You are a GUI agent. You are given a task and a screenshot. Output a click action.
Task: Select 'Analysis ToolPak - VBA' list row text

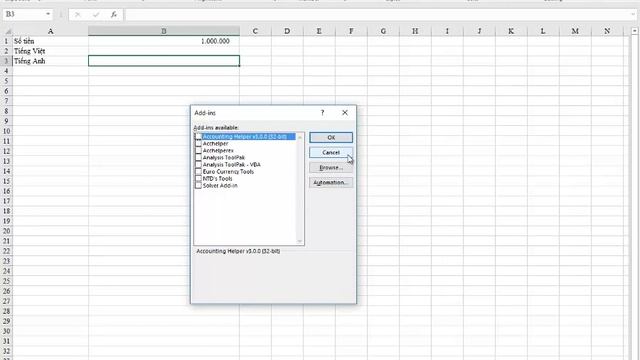[x=231, y=164]
